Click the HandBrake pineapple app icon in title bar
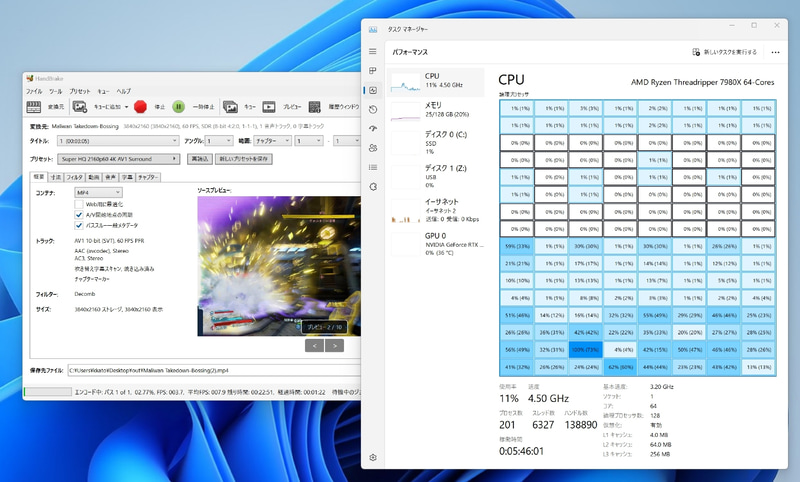This screenshot has width=800, height=482. (30, 79)
